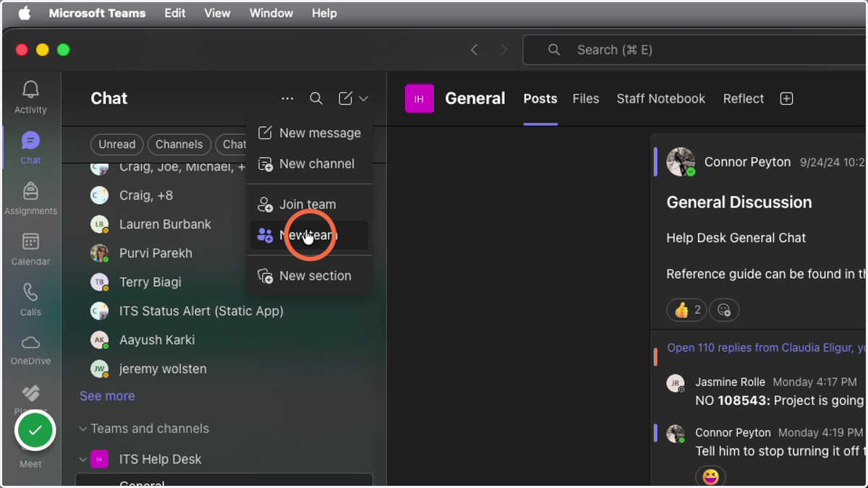
Task: Go back with the left navigation arrow
Action: pos(475,50)
